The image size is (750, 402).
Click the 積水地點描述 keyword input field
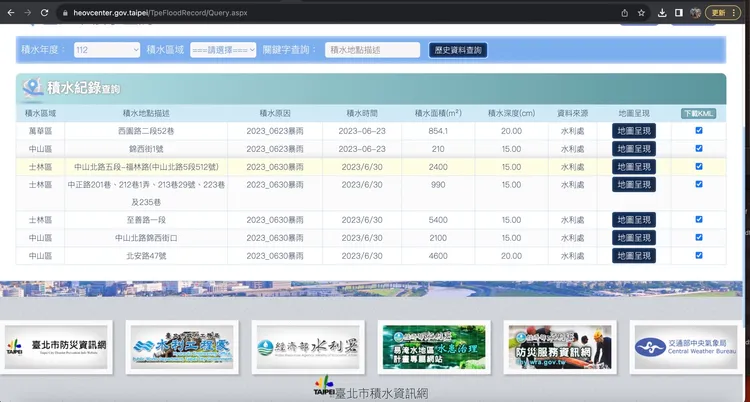click(372, 49)
